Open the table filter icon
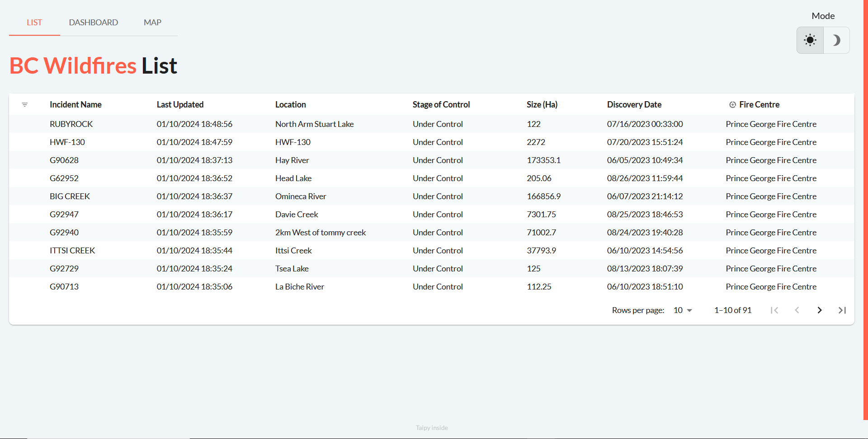 point(25,105)
